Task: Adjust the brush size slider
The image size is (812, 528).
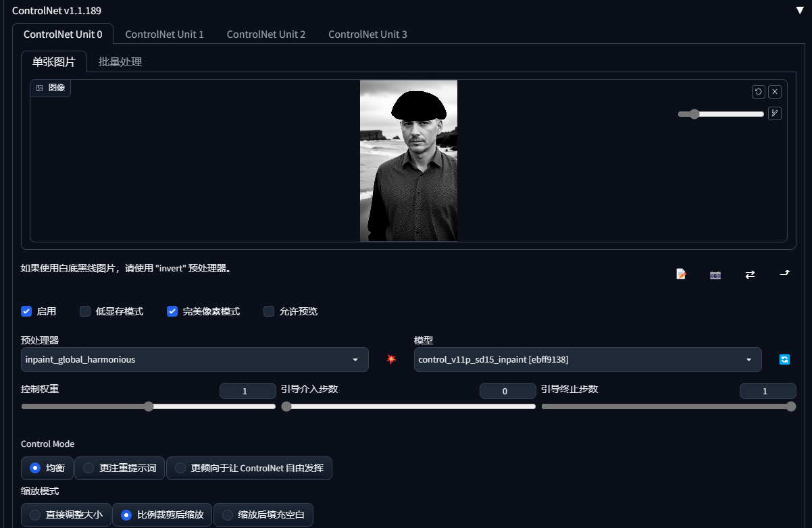Action: 721,114
